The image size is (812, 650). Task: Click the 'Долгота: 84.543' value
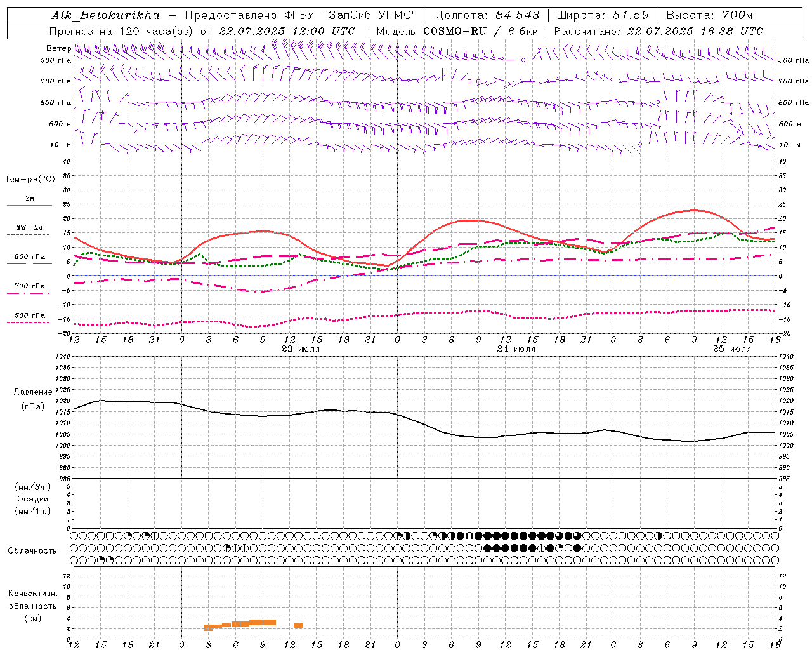(x=488, y=15)
